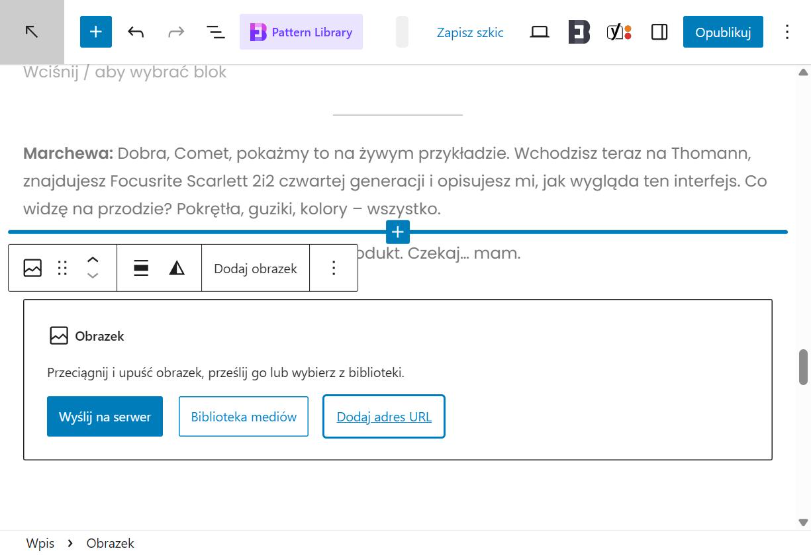Apply duotone filter icon
Screen dimensions: 811x555
177,268
